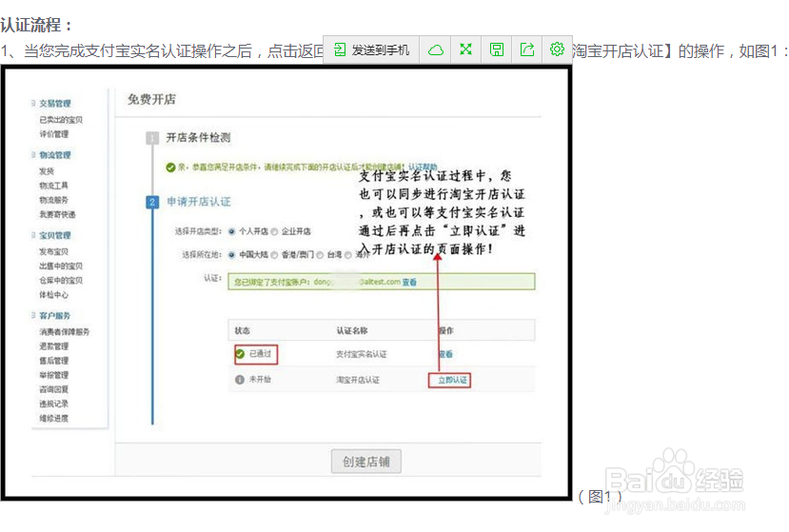Open 消费者保障服务
The width and height of the screenshot is (789, 532).
pos(65,332)
